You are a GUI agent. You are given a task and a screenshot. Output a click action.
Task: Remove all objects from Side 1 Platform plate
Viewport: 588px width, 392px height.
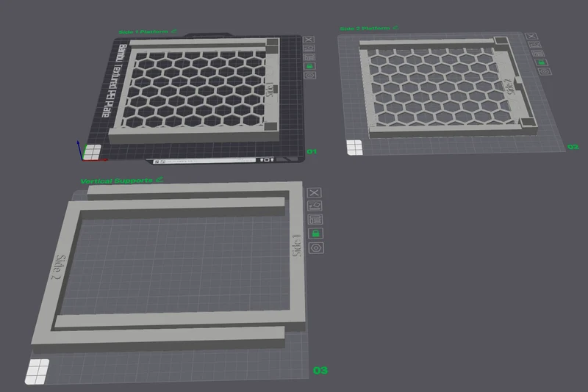pyautogui.click(x=308, y=40)
